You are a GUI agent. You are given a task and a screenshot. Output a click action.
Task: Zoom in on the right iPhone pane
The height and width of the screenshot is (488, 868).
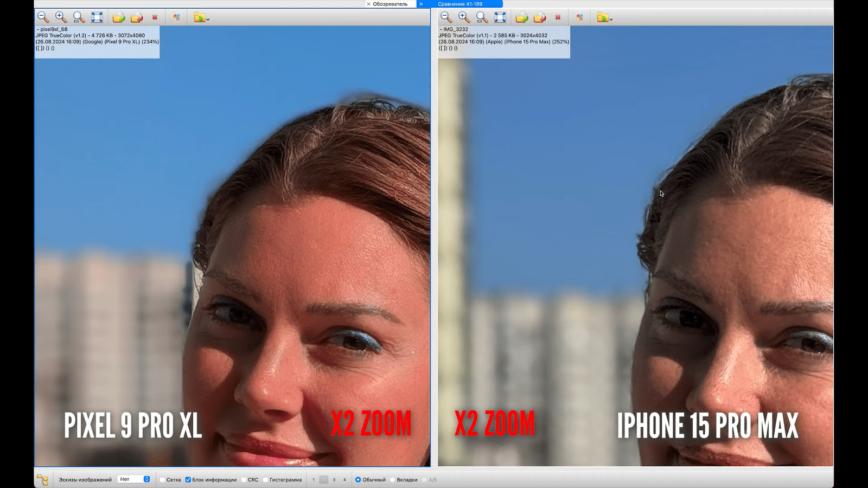tap(464, 17)
